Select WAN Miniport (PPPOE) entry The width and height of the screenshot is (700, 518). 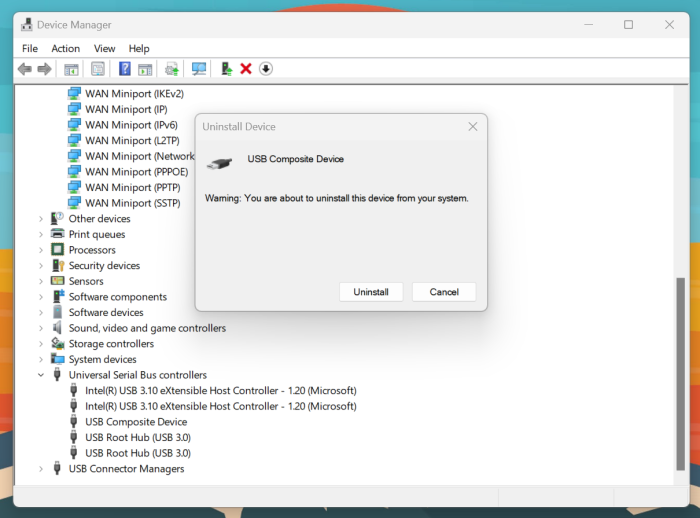137,171
